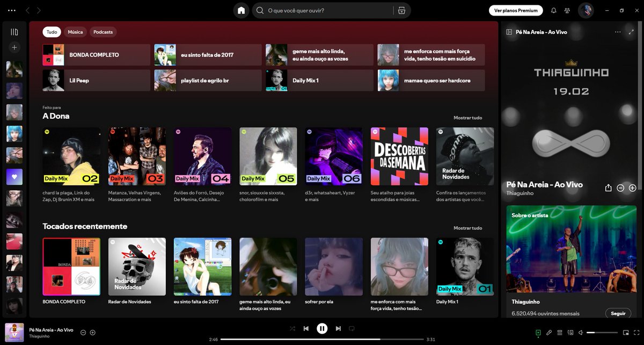Open 'eu sinto falta de 2017' shortcut
This screenshot has height=345, width=644.
208,55
